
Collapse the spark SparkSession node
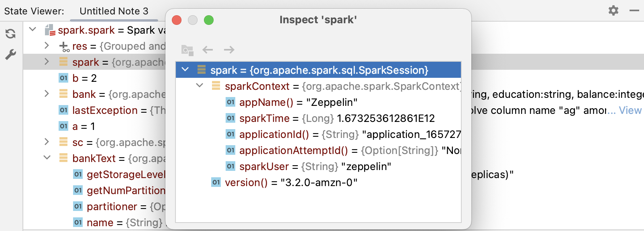tap(185, 69)
